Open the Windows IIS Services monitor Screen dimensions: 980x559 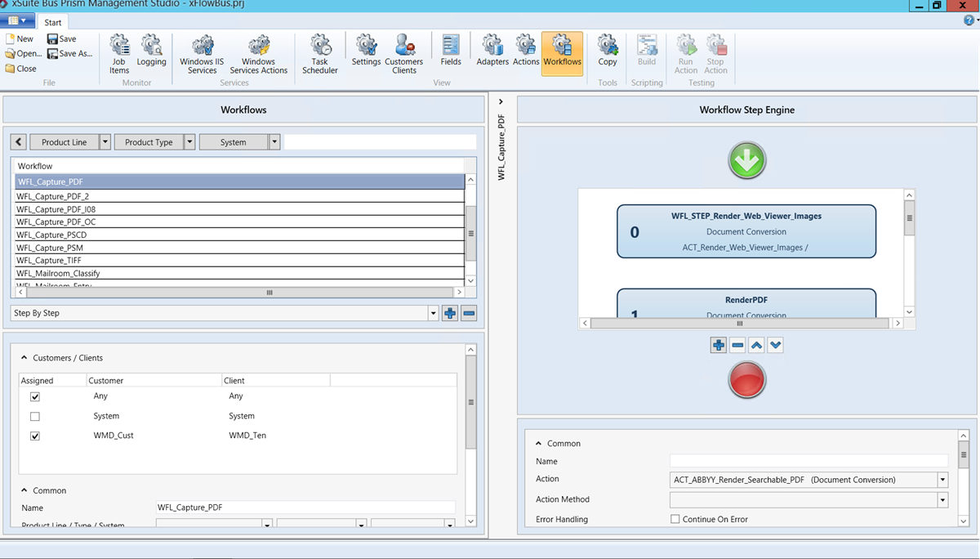[201, 51]
